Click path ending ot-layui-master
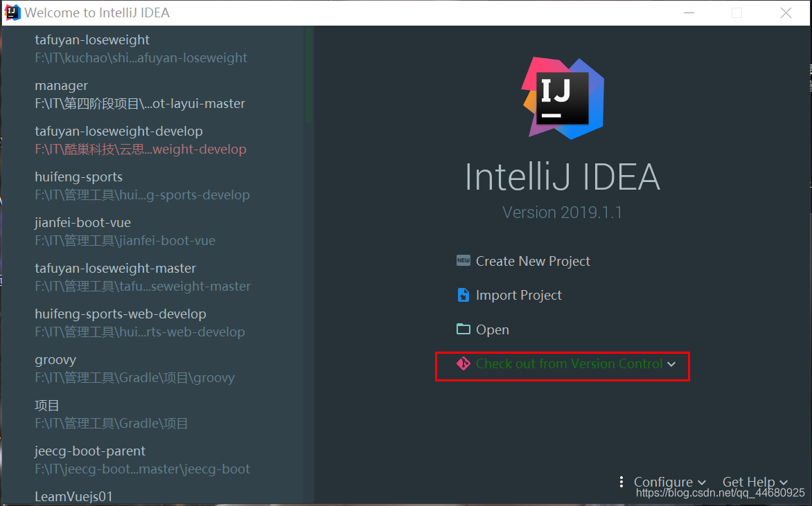 (x=140, y=103)
